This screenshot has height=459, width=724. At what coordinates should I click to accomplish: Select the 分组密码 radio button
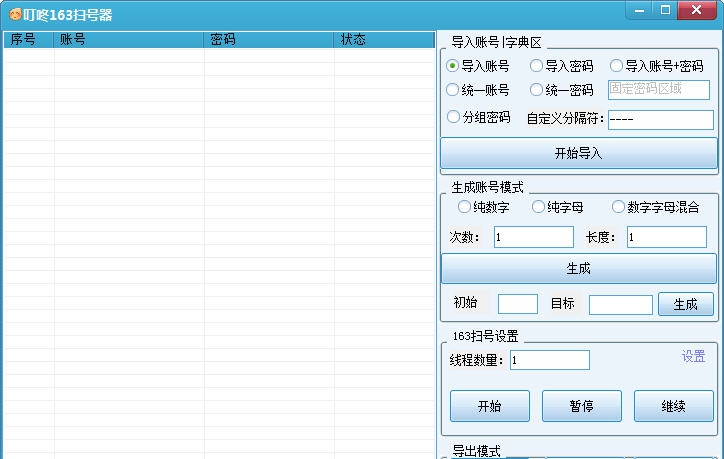[453, 117]
